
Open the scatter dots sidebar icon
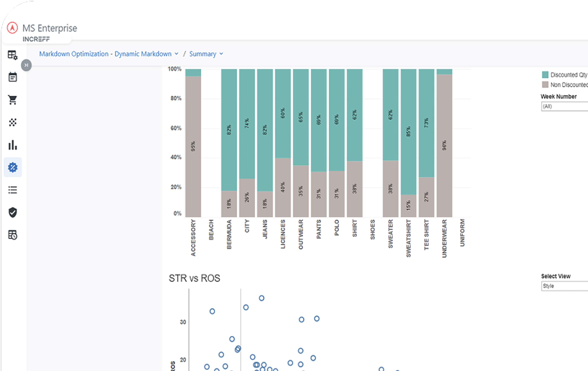pyautogui.click(x=12, y=122)
